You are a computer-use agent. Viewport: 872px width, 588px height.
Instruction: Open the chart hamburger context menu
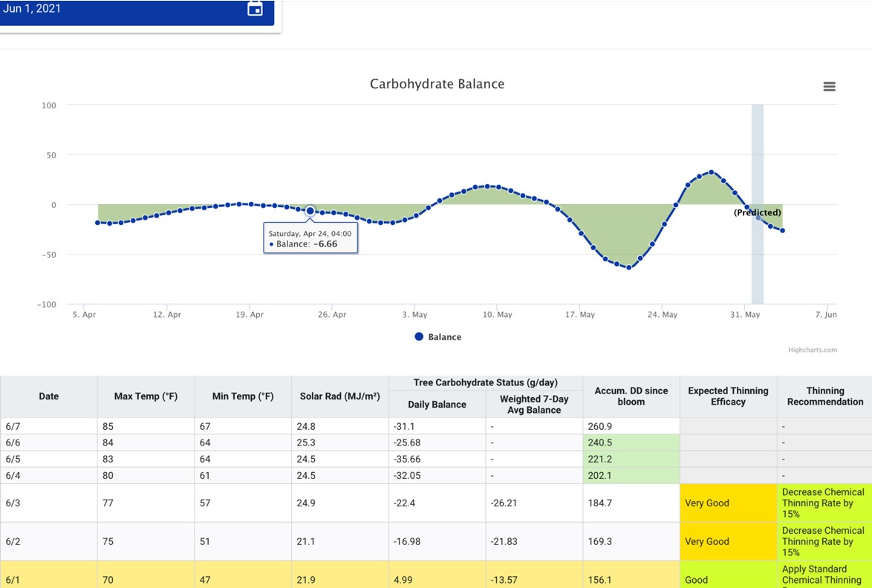[x=830, y=87]
